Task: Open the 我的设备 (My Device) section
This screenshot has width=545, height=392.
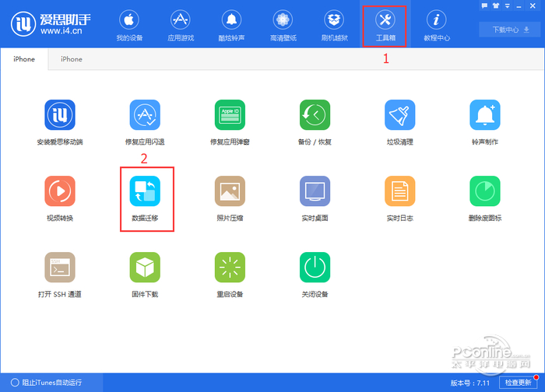Action: (x=129, y=26)
